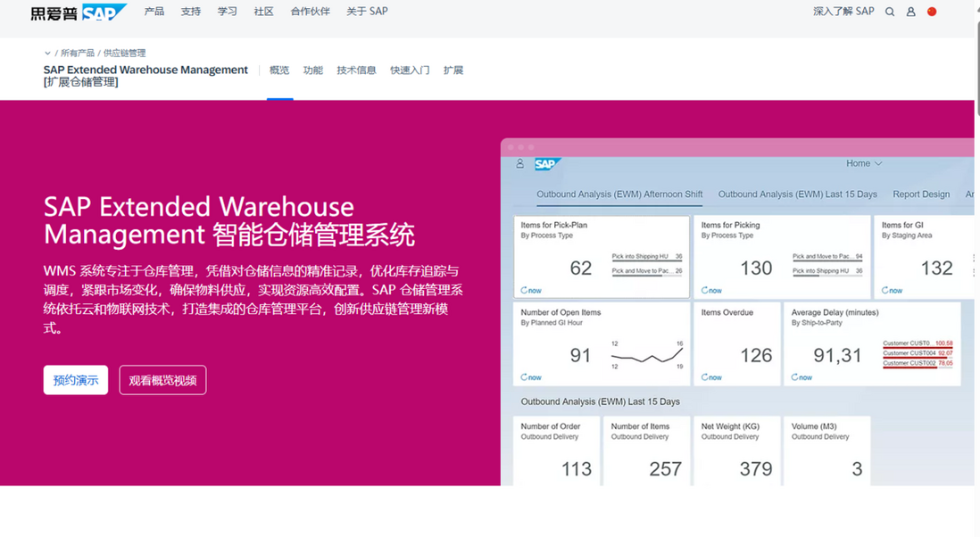The image size is (980, 537).
Task: Open the search magnifier icon
Action: pos(889,12)
